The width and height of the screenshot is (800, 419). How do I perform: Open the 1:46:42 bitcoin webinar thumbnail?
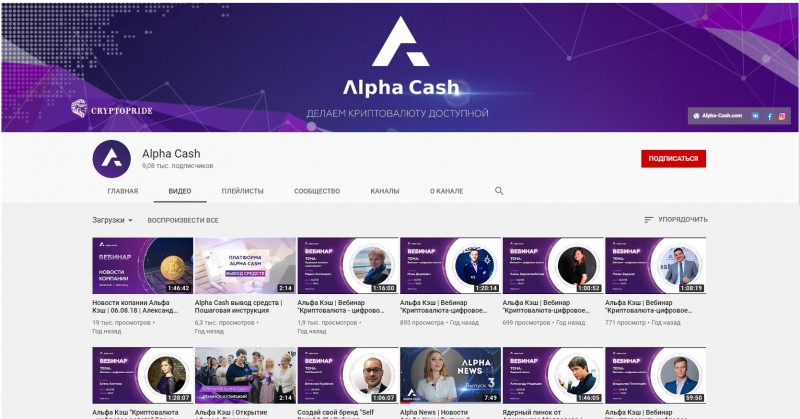(x=143, y=265)
